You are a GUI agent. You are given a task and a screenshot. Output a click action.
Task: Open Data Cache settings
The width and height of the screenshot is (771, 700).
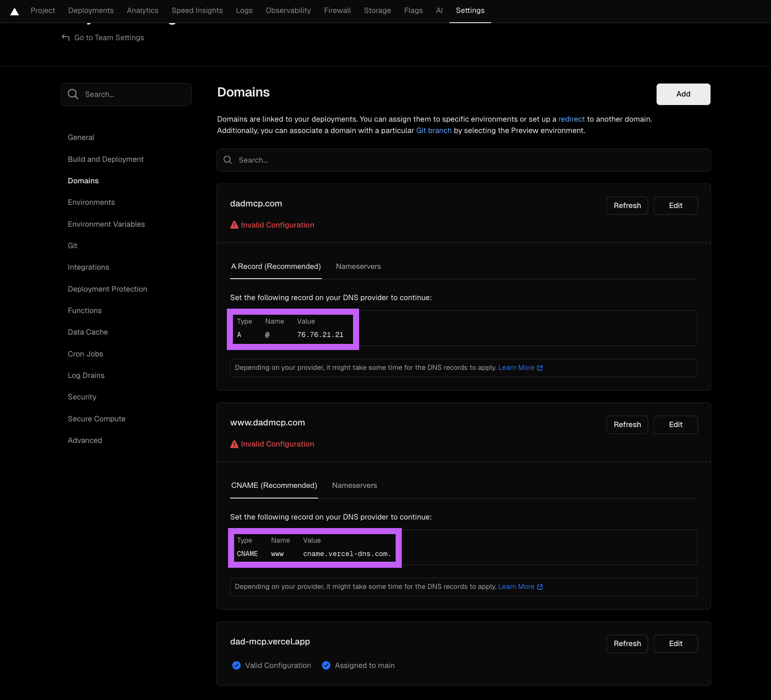(88, 332)
